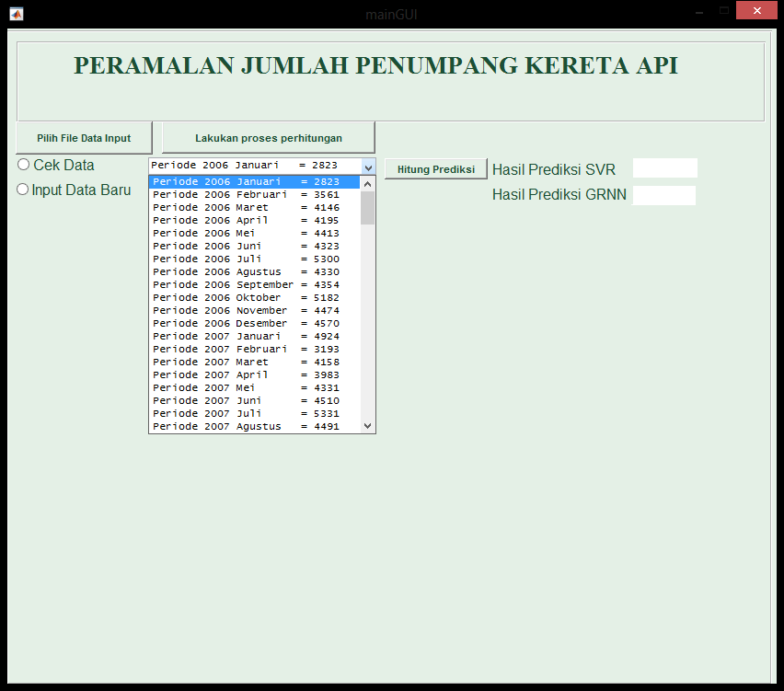Minimize the mainGUI window
784x691 pixels.
tap(700, 11)
